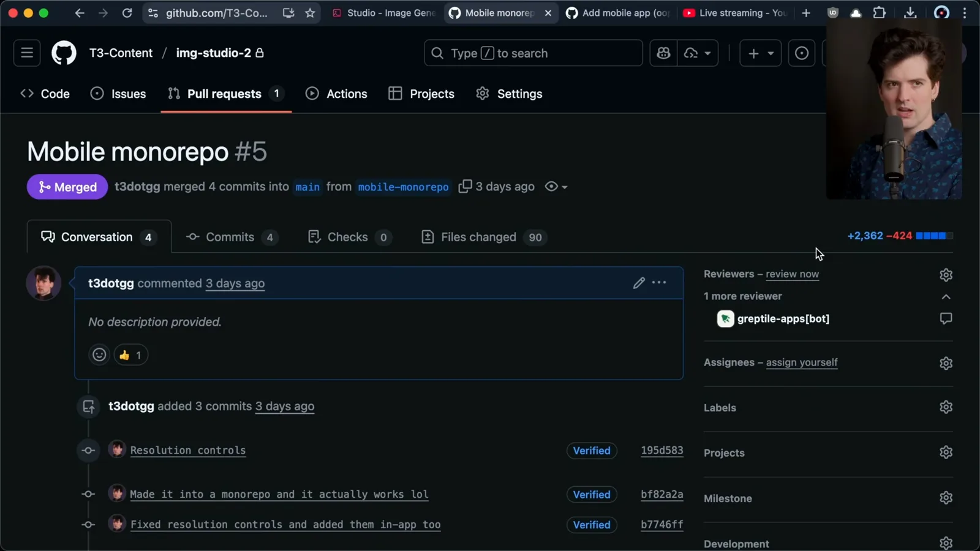The width and height of the screenshot is (980, 551).
Task: Go to the Issues repository tab
Action: (x=118, y=94)
